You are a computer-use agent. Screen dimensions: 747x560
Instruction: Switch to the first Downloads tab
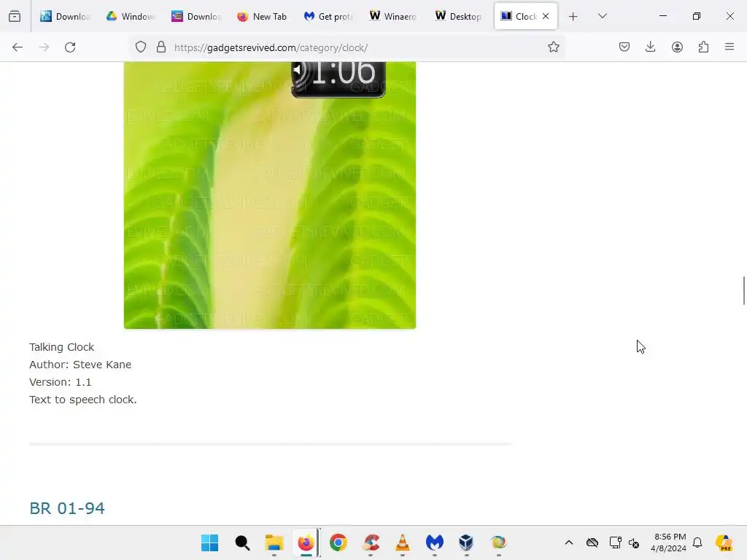point(65,16)
